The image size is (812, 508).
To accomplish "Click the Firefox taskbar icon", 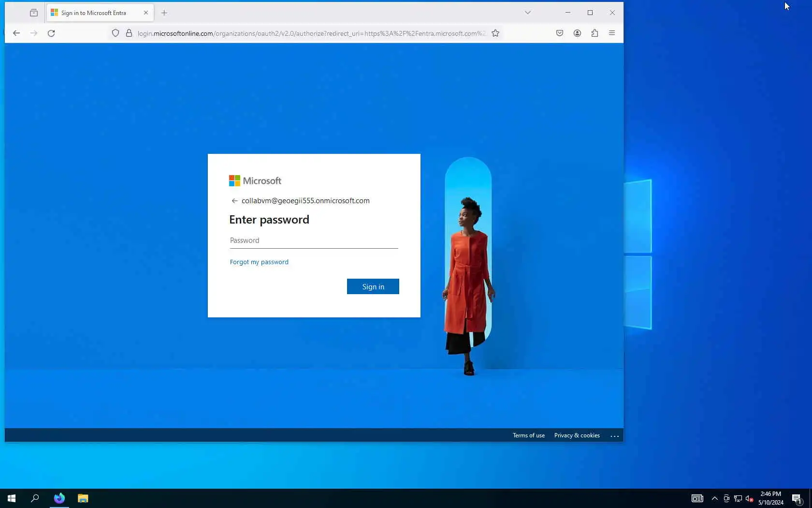I will point(59,498).
